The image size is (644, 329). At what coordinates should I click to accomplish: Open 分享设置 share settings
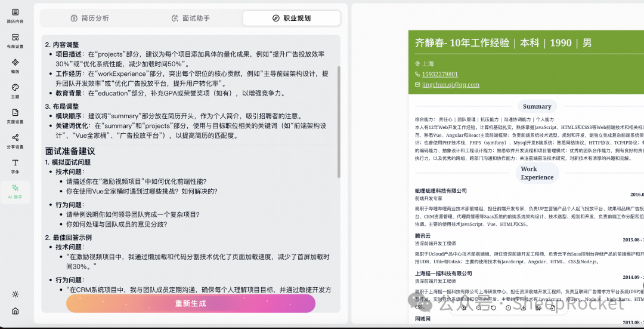tap(15, 142)
